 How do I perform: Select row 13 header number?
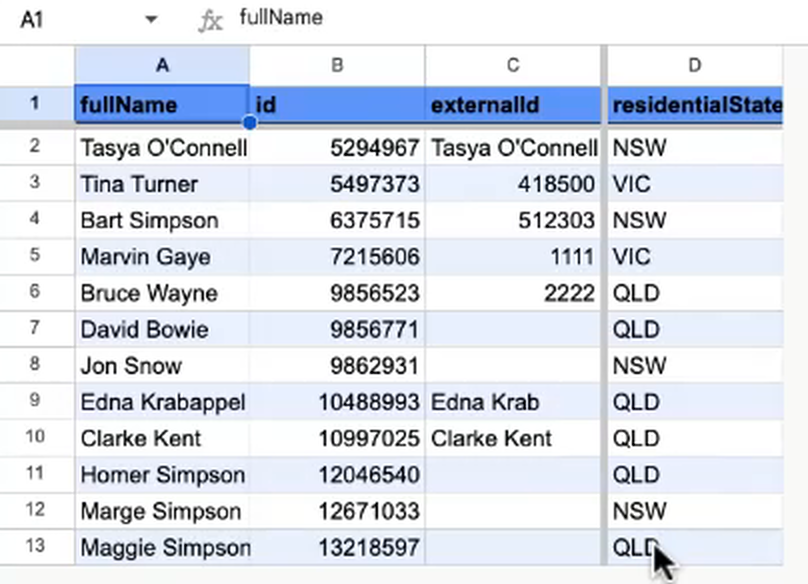[x=35, y=546]
